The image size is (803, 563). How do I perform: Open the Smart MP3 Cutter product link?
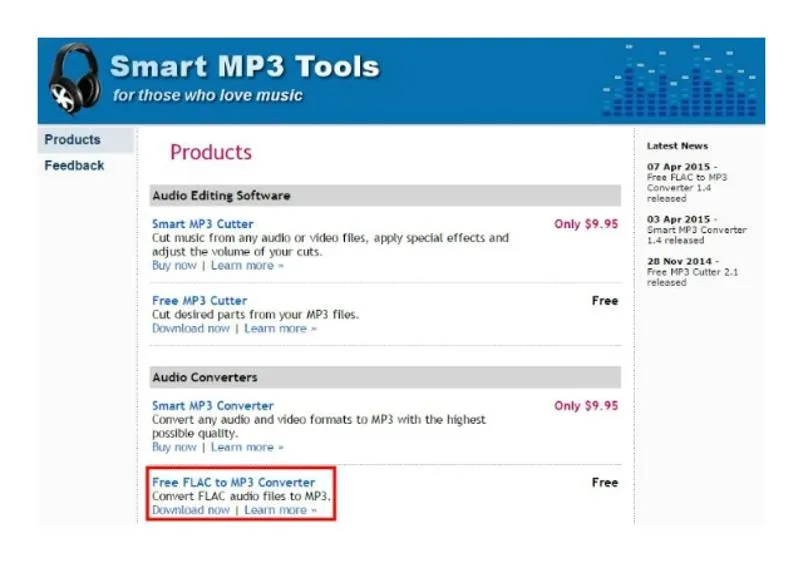point(202,224)
